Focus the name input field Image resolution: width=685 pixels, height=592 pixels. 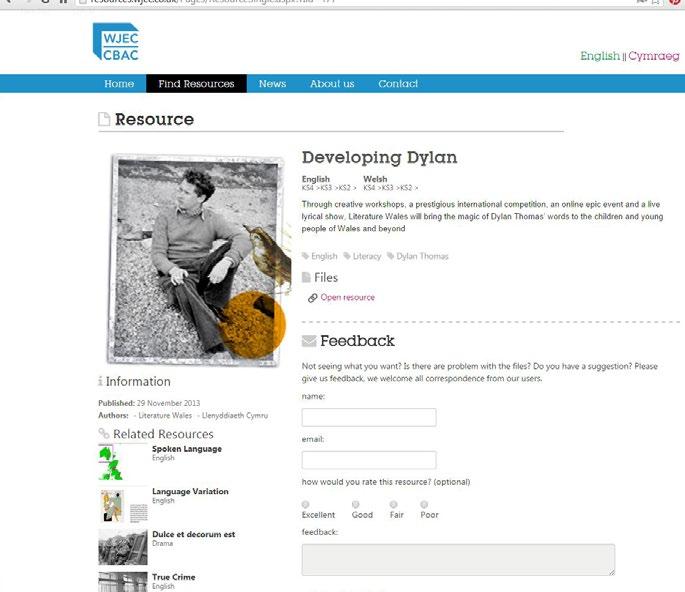[x=369, y=417]
